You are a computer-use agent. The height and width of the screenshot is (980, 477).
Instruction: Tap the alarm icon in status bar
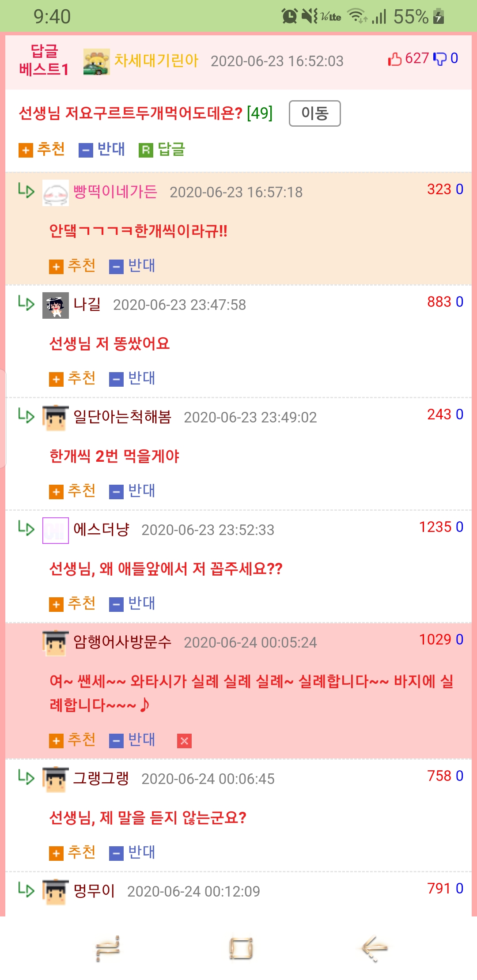[289, 17]
